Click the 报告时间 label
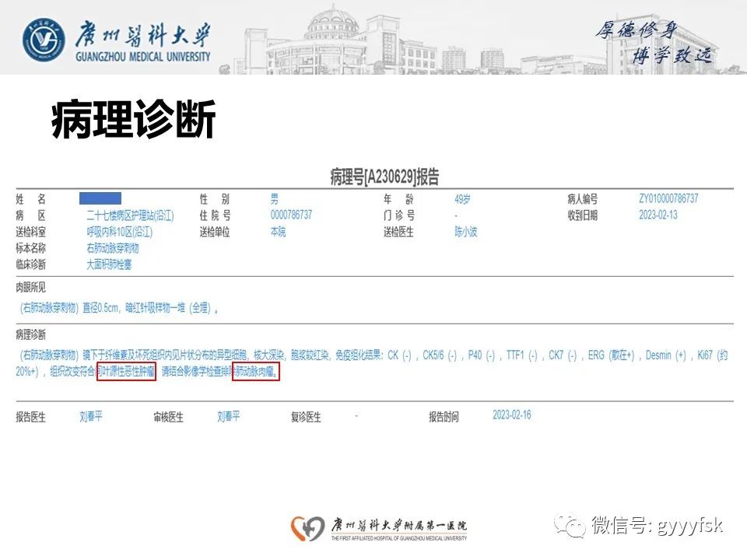Screen dimensions: 747x560 click(444, 417)
